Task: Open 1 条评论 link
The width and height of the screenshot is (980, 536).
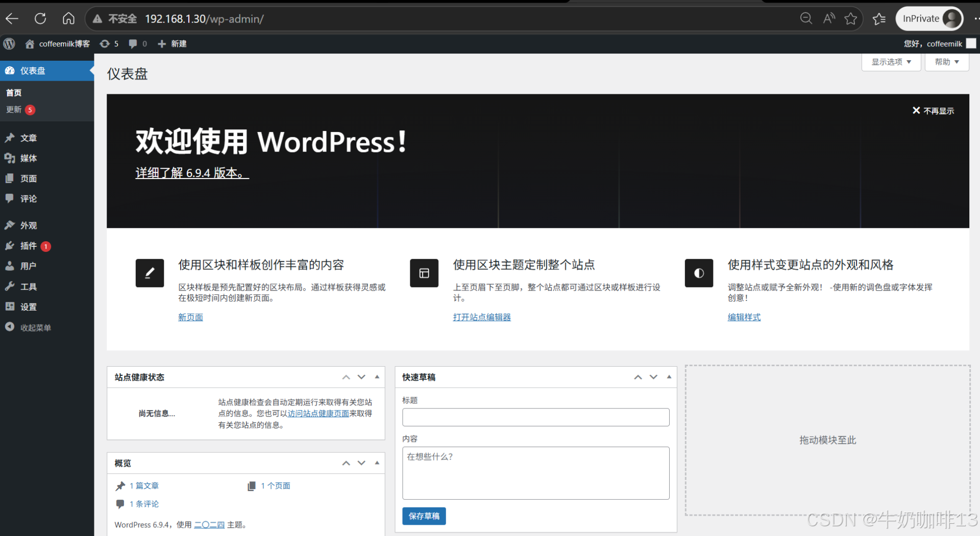Action: 144,504
